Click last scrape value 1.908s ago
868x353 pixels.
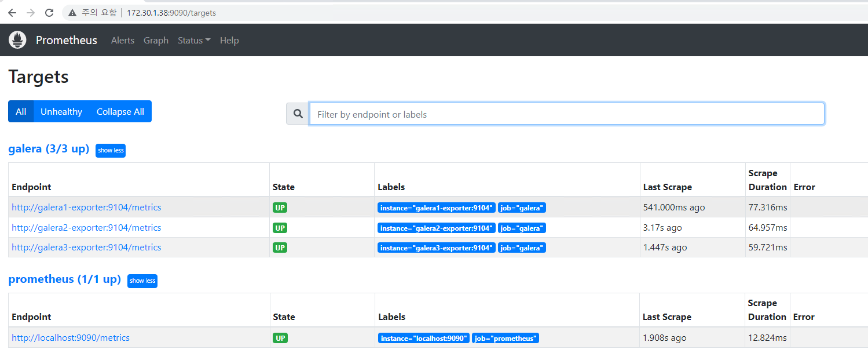pyautogui.click(x=665, y=338)
